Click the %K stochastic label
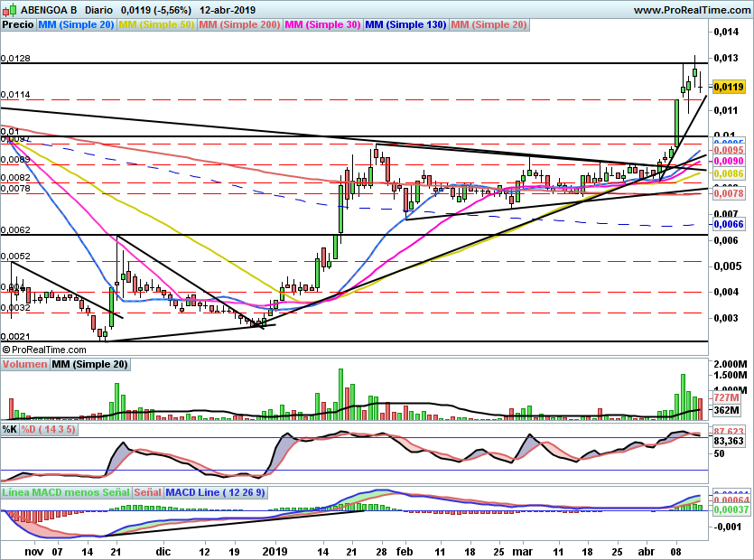 10,429
